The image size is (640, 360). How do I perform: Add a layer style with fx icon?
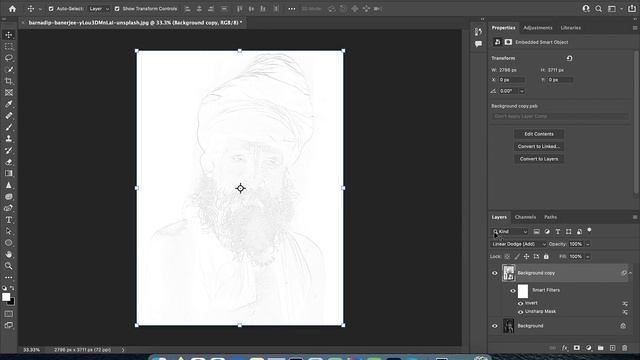click(x=565, y=348)
